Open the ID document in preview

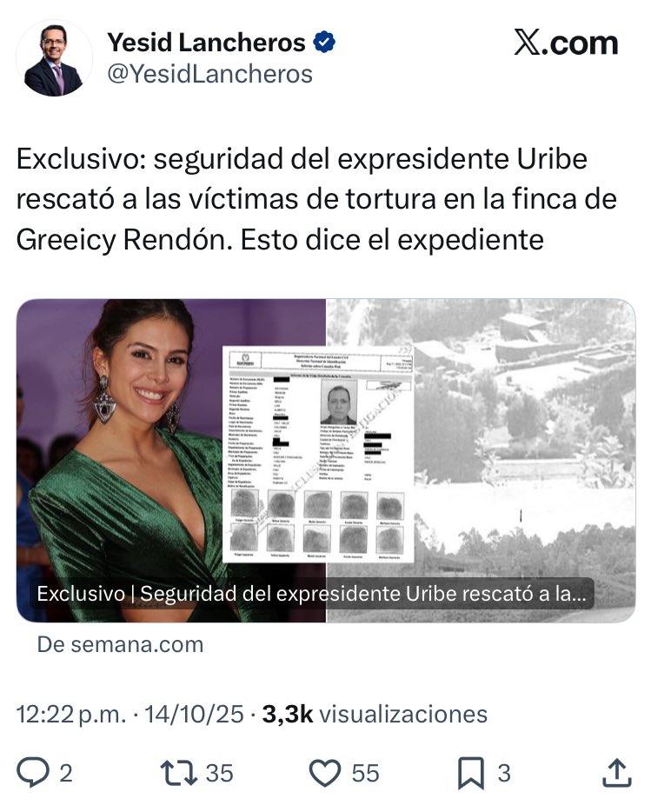318,454
